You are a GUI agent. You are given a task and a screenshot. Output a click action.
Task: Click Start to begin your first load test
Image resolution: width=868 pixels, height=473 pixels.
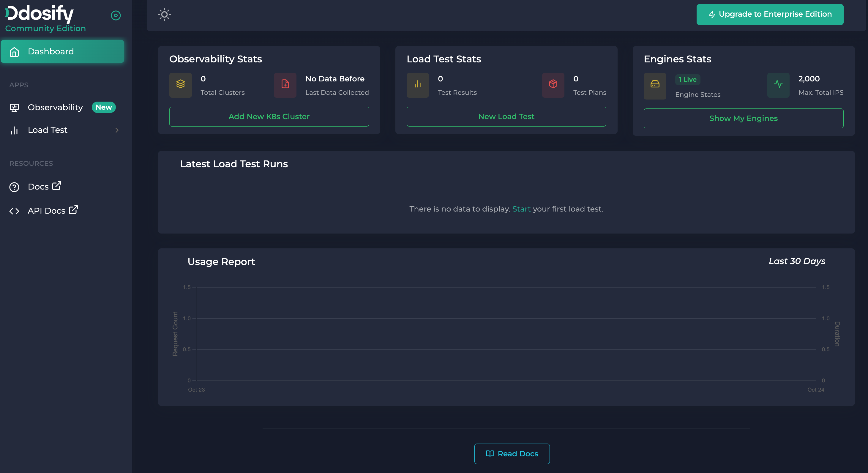(521, 209)
